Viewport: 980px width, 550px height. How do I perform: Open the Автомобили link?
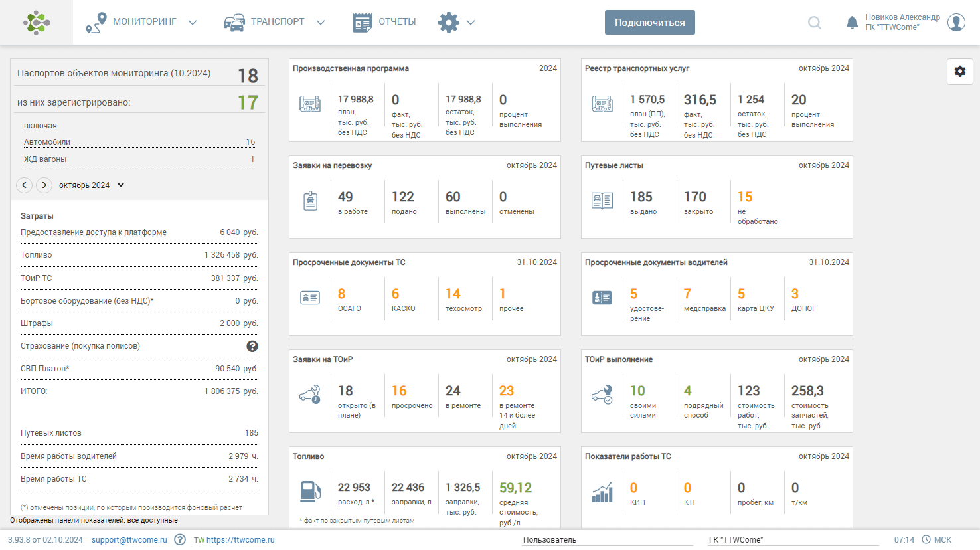tap(47, 142)
